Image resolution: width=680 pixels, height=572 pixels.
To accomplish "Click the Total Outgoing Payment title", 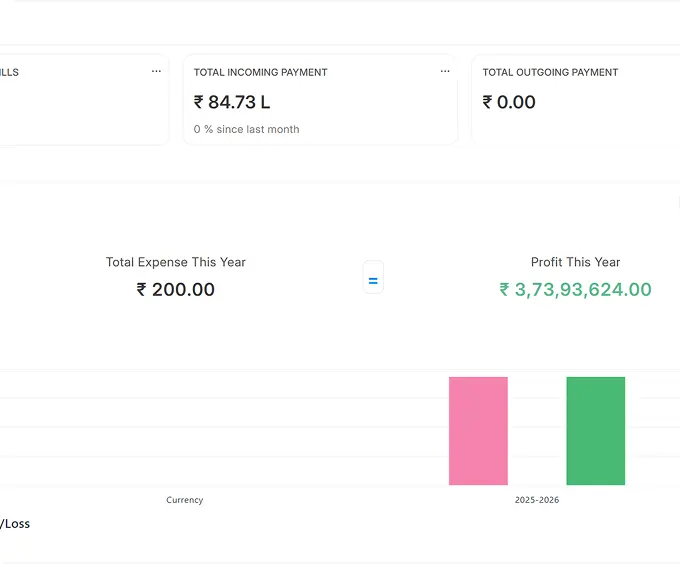I will [550, 72].
